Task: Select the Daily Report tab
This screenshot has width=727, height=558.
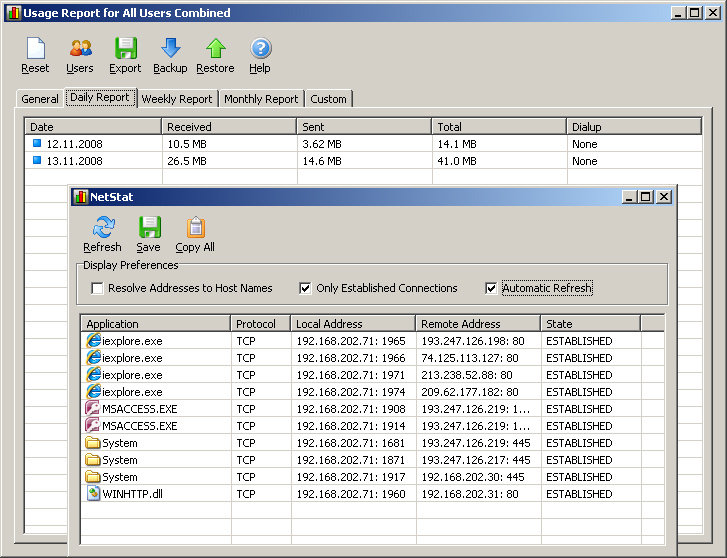Action: (x=100, y=97)
